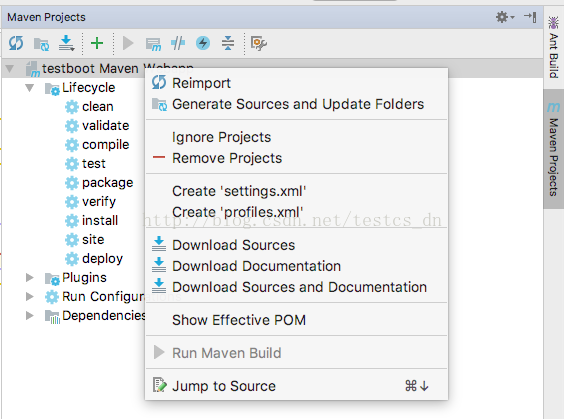Viewport: 564px width, 419px height.
Task: Click the Collapse All toolbar icon
Action: click(228, 43)
